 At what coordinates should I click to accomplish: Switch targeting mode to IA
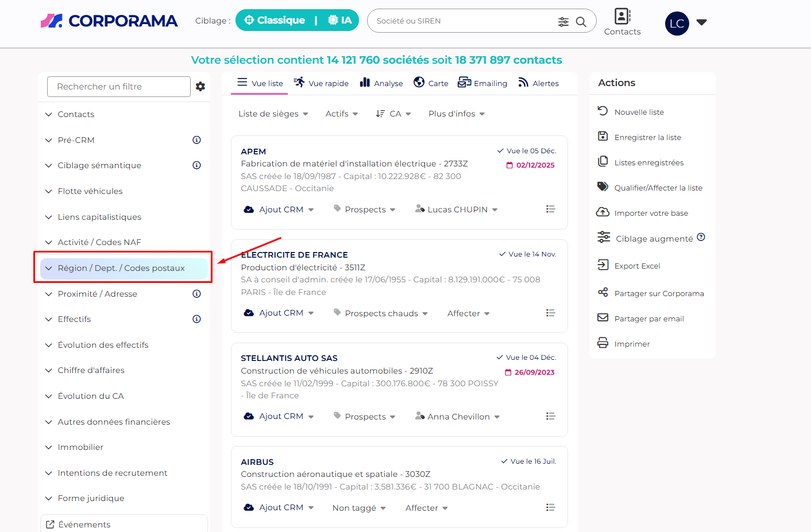point(340,20)
